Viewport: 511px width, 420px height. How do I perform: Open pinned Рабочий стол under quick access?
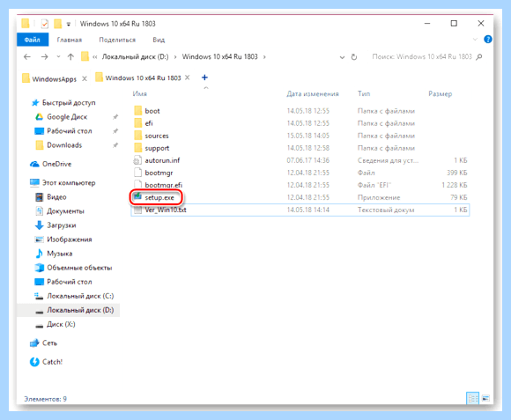coord(70,131)
